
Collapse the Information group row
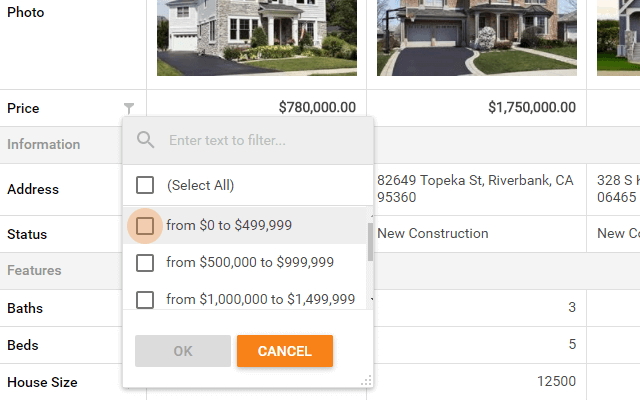point(44,144)
